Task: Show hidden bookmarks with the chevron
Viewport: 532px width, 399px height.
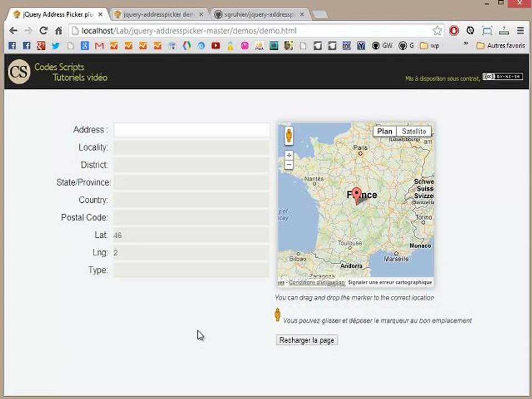Action: [466, 43]
